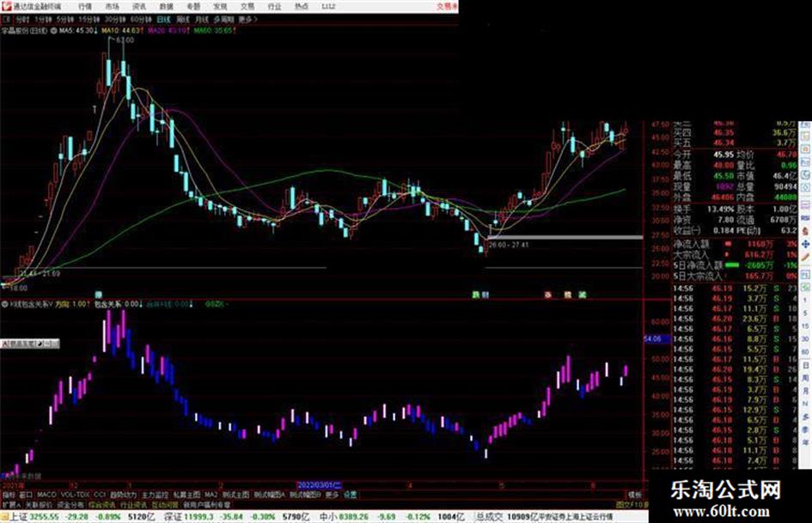Click the 日 period button in sidebar
The width and height of the screenshot is (812, 523).
[805, 366]
